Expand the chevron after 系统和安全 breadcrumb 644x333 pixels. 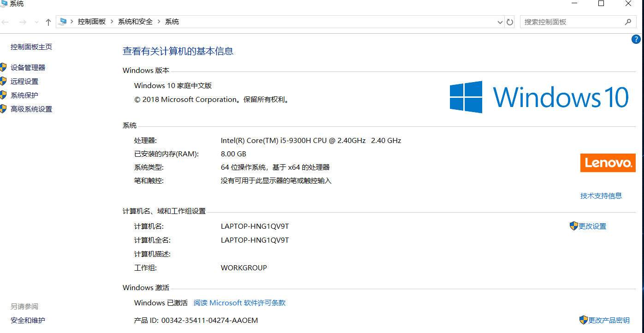[x=159, y=22]
